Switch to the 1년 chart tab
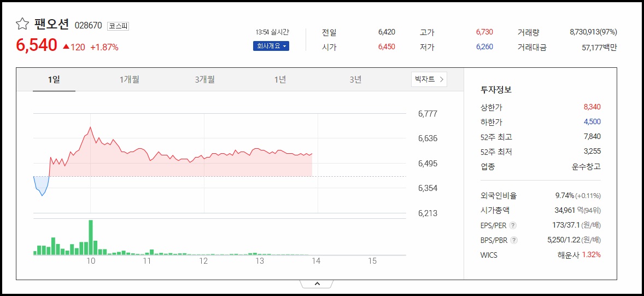The width and height of the screenshot is (644, 296). (x=280, y=79)
